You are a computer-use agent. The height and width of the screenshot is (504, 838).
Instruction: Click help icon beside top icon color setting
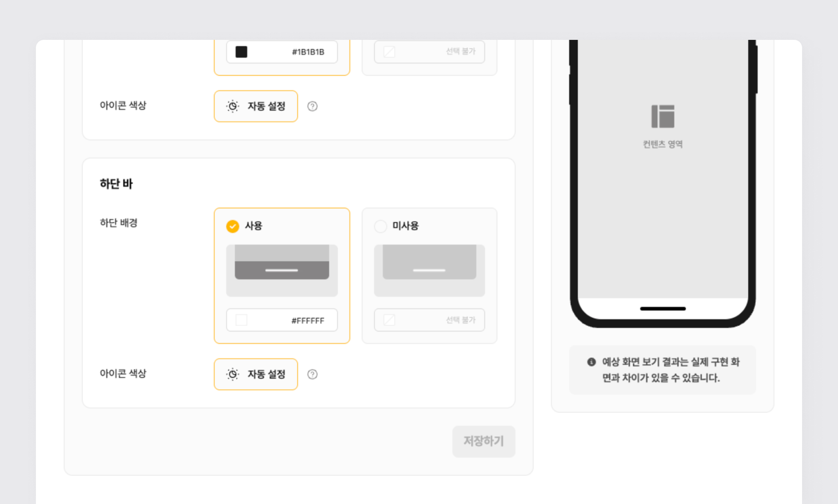(x=312, y=106)
